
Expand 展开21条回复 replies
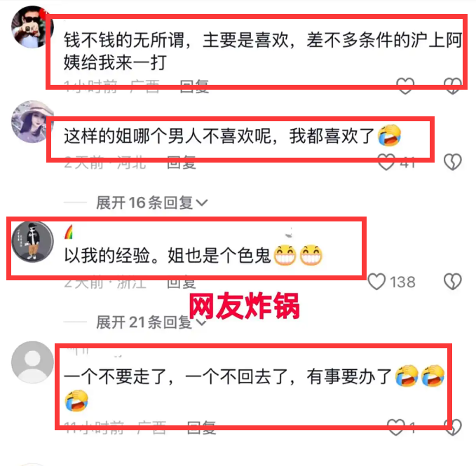coord(151,322)
